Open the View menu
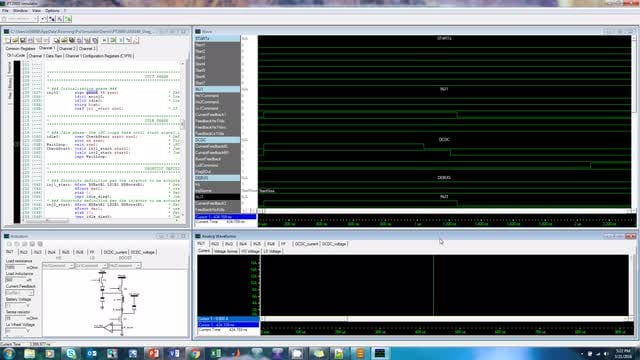Image resolution: width=640 pixels, height=360 pixels. (36, 11)
